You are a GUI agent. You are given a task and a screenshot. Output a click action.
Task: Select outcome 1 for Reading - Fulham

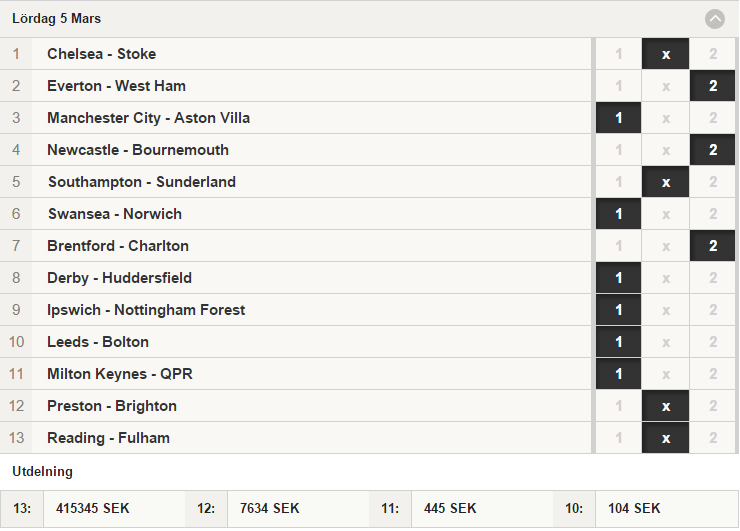(618, 438)
